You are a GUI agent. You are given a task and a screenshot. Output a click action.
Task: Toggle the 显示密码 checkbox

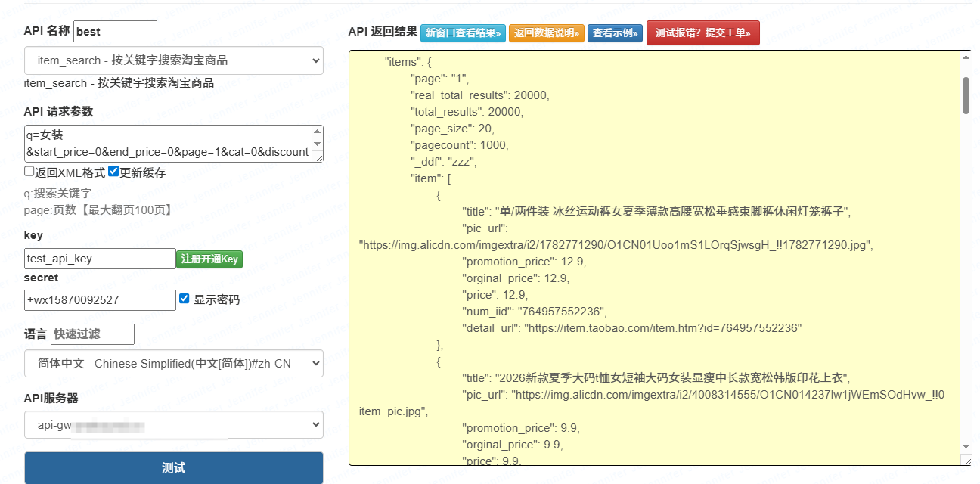(x=184, y=299)
